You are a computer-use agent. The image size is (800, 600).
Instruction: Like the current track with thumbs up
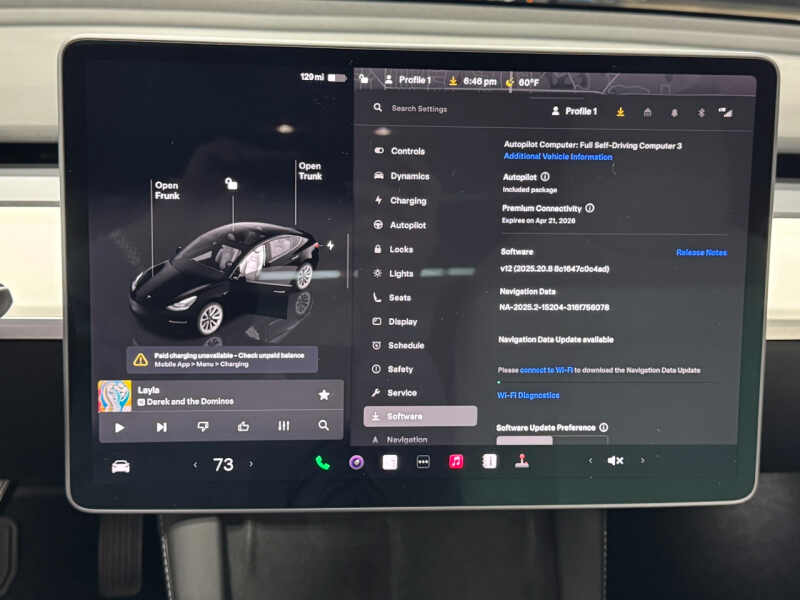click(x=243, y=426)
